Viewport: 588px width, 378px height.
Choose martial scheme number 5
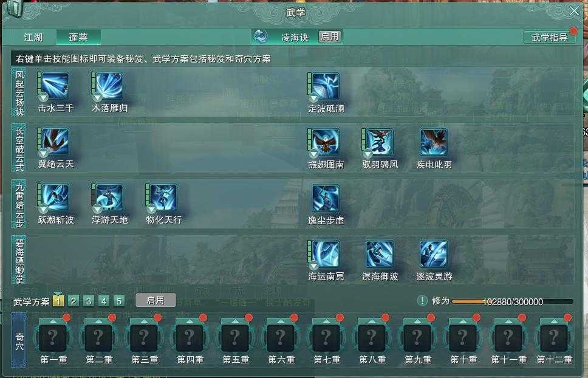point(119,301)
